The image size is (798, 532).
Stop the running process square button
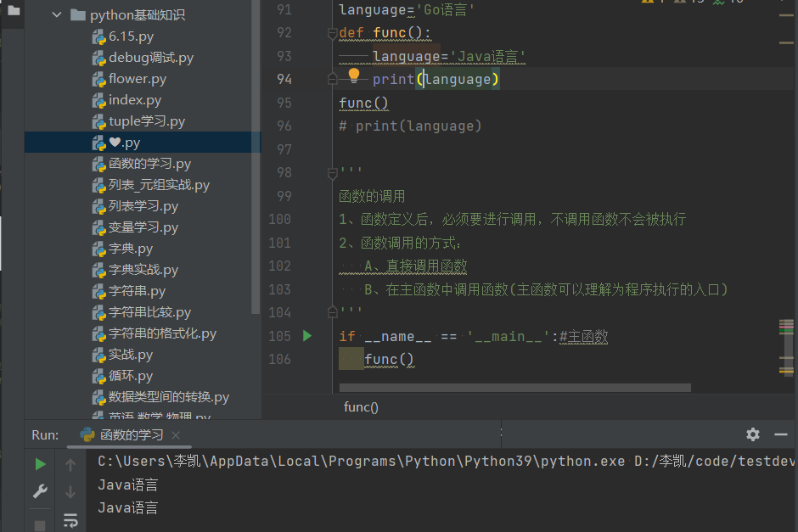click(x=40, y=525)
